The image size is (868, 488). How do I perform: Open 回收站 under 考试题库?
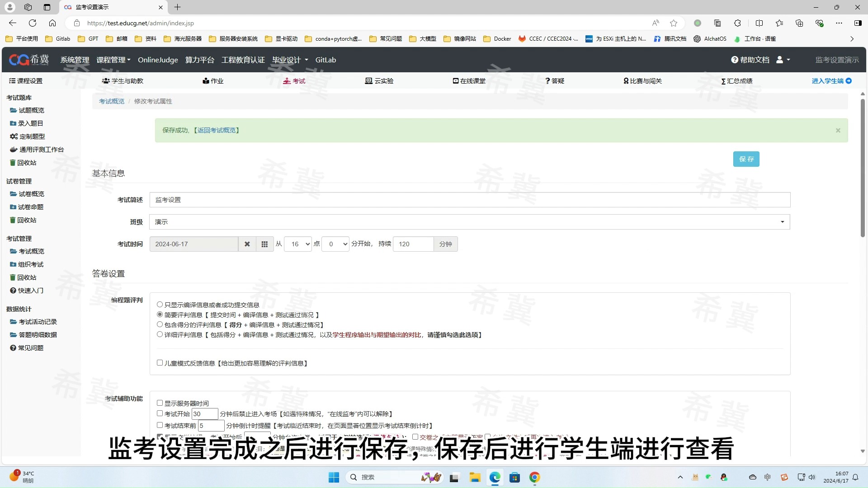tap(23, 163)
